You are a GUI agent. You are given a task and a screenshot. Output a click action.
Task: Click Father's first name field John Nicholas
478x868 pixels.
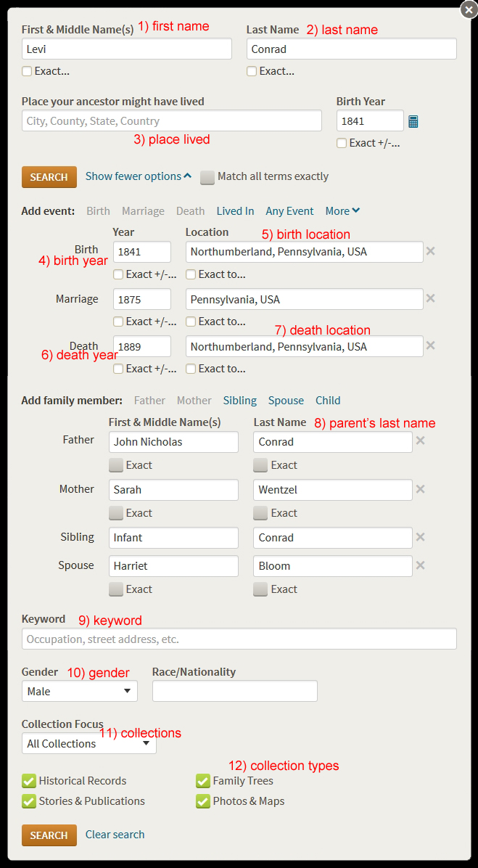[173, 442]
